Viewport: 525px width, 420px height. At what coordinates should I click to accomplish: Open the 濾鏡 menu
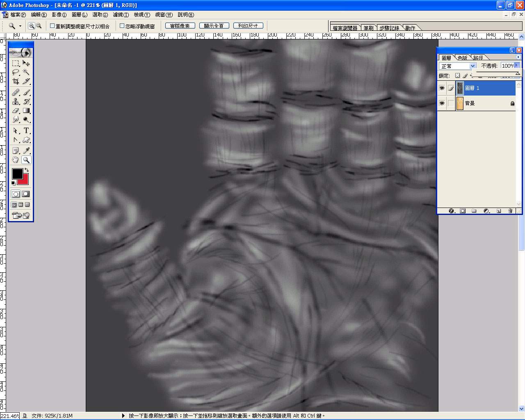tap(121, 15)
